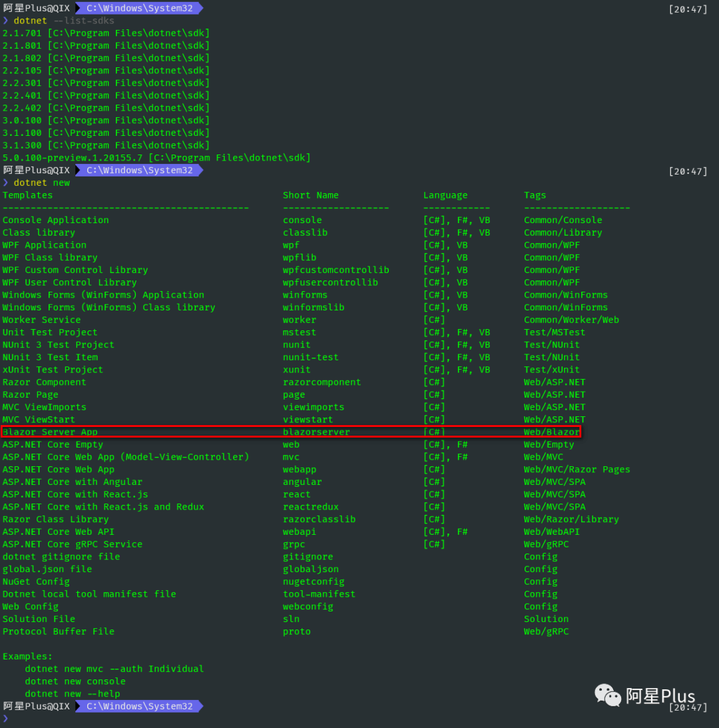Click the 'mstest' short name
719x728 pixels.
300,332
